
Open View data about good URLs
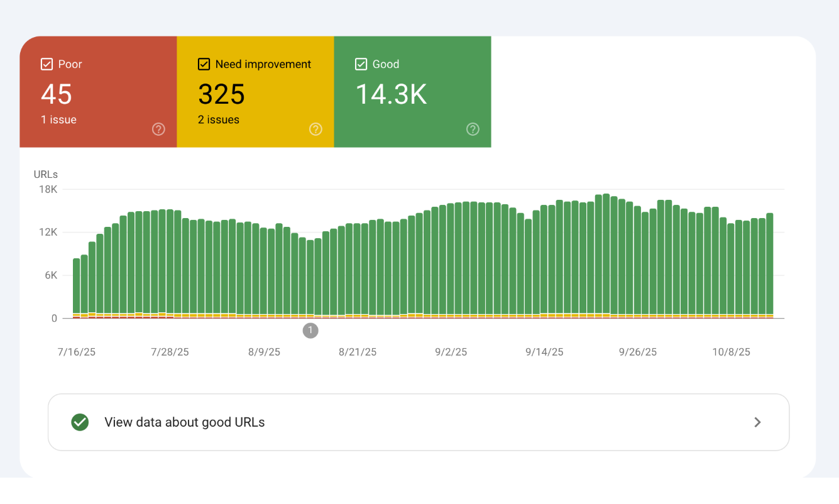click(419, 422)
